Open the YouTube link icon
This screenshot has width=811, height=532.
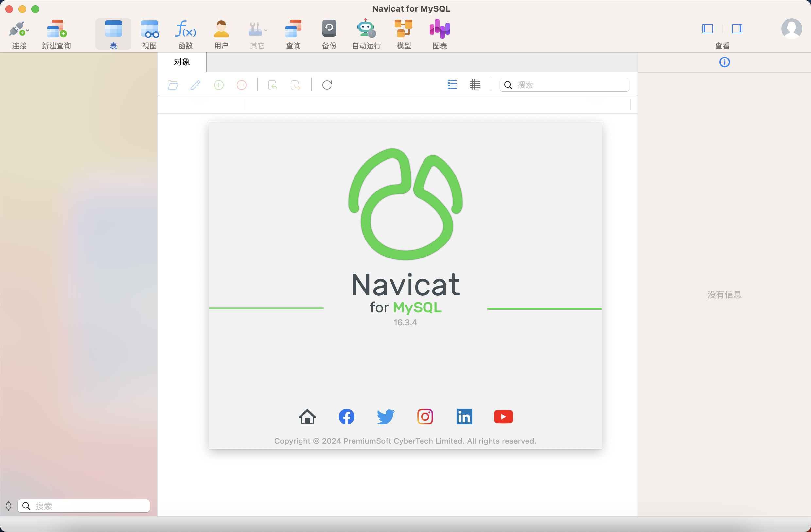point(503,417)
